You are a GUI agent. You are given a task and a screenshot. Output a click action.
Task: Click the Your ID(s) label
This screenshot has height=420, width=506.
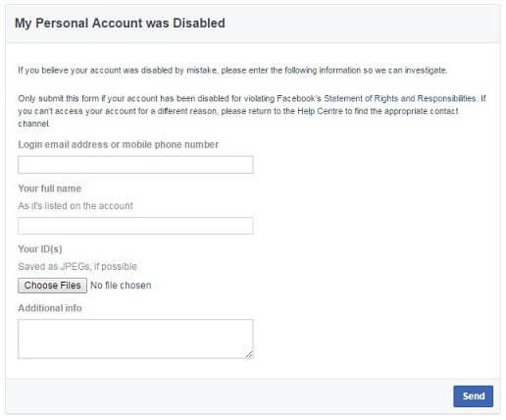[40, 249]
